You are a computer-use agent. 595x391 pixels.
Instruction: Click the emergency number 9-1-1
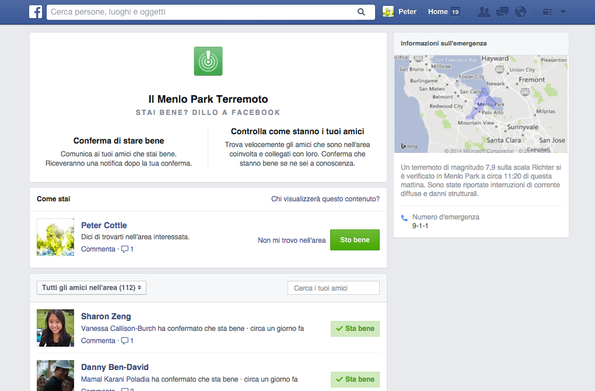pos(420,226)
